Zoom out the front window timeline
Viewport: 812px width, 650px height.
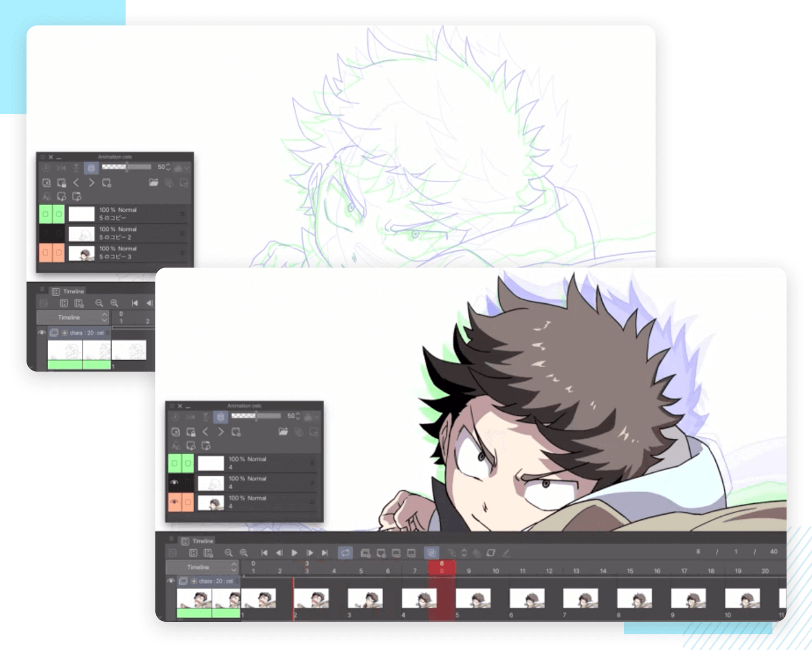tap(228, 553)
